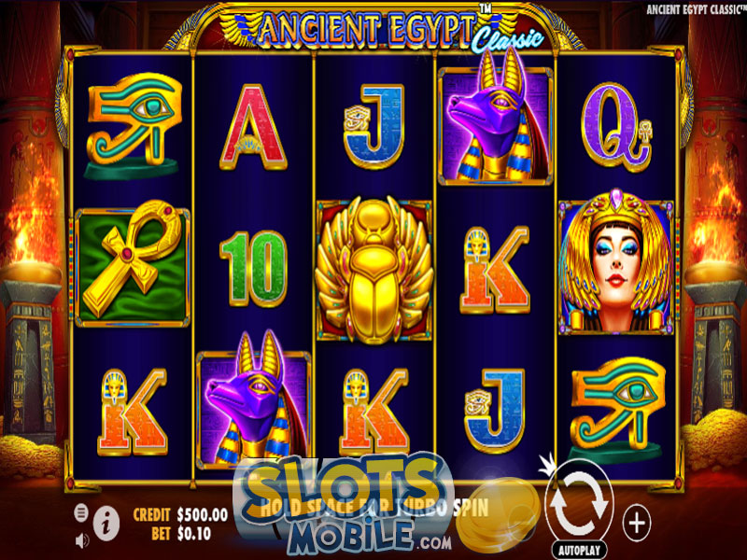This screenshot has height=560, width=747.
Task: Click the CREDIT $500.00 display
Action: coord(180,515)
